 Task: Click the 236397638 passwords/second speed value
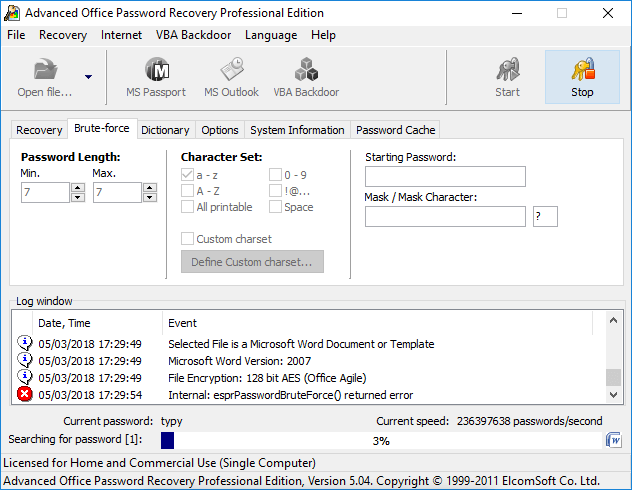coord(529,421)
